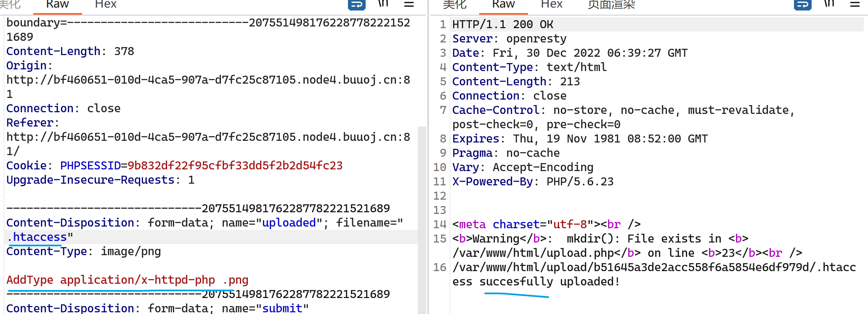Click the upload path b51645a3de2acc558f6a5854e6df979d line
This screenshot has height=314, width=868.
[x=654, y=267]
